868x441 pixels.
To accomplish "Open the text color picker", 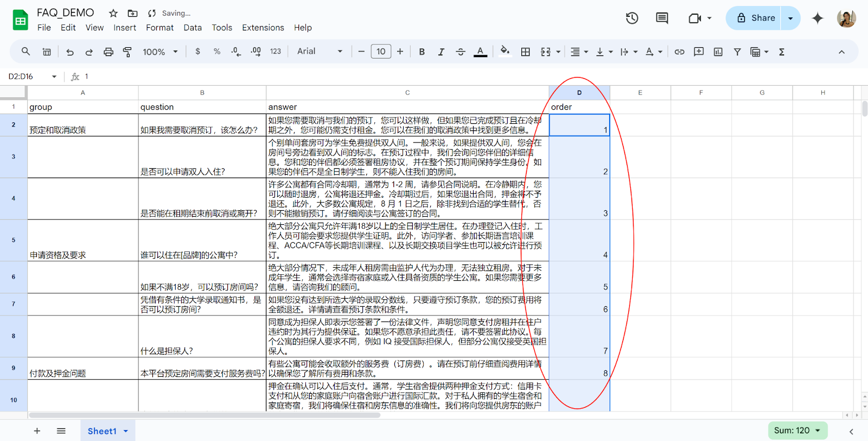I will 480,52.
